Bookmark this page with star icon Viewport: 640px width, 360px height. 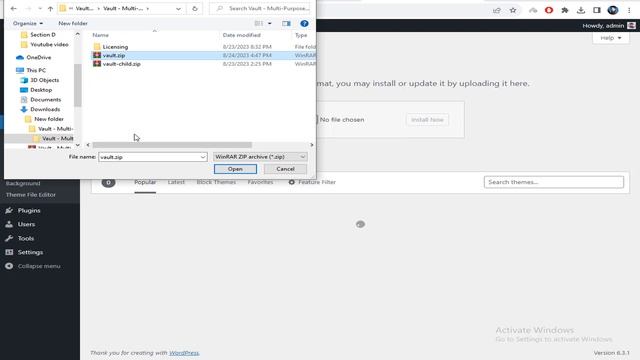(x=513, y=10)
